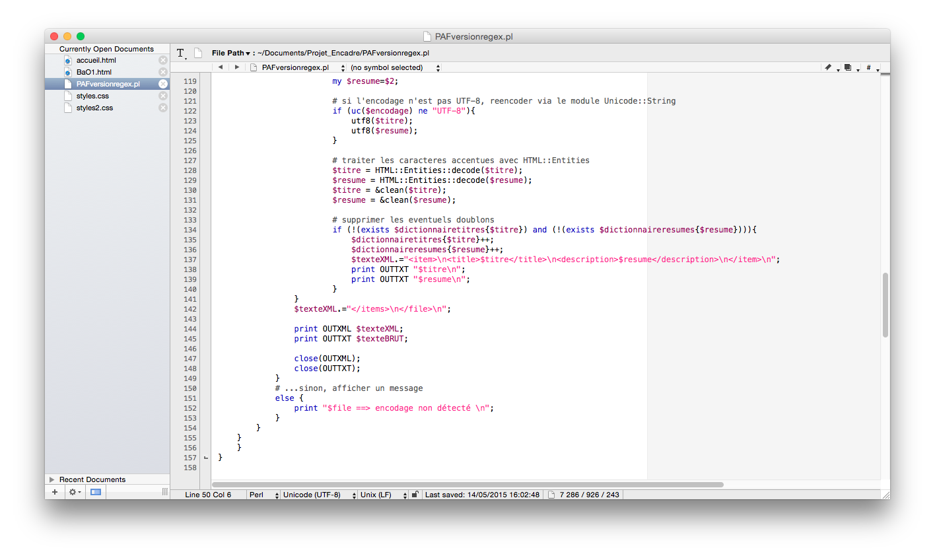Image resolution: width=935 pixels, height=560 pixels.
Task: Select BaO1.html in open documents
Action: tap(94, 72)
